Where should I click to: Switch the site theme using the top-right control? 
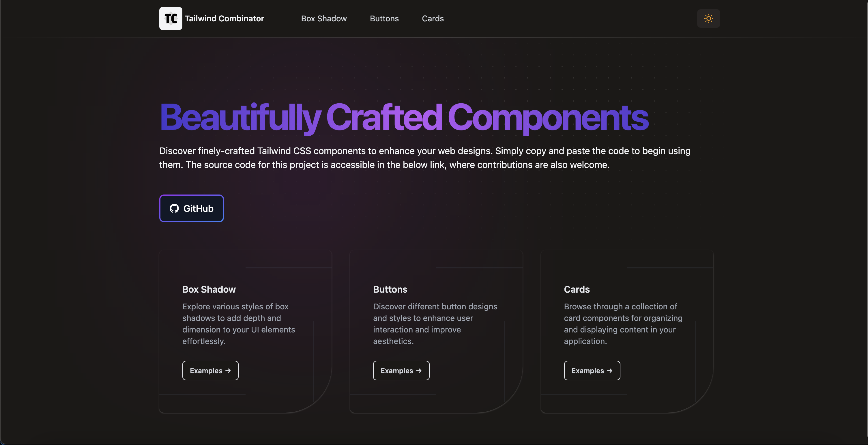click(708, 18)
